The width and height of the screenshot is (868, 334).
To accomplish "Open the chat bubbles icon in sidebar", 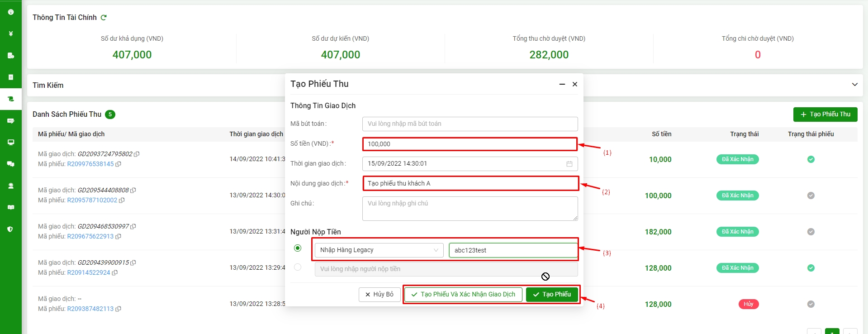I will click(x=11, y=164).
